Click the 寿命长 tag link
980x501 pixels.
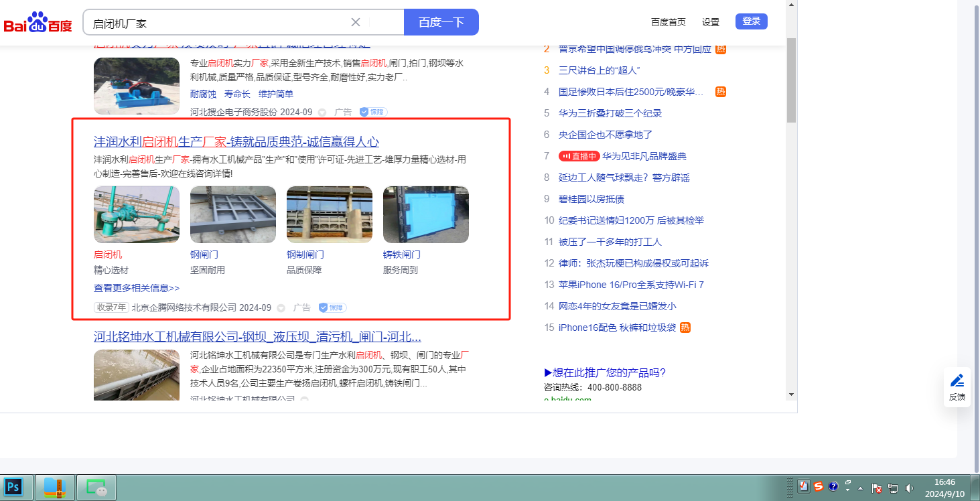(237, 94)
